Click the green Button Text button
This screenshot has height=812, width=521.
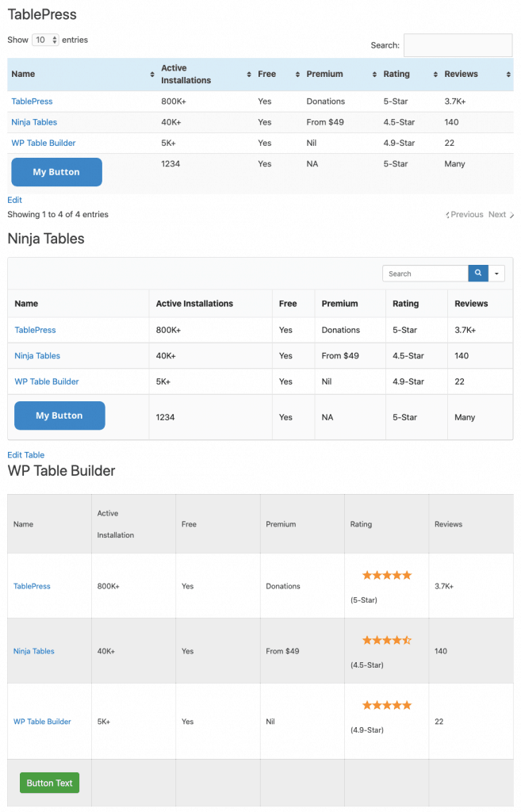50,783
